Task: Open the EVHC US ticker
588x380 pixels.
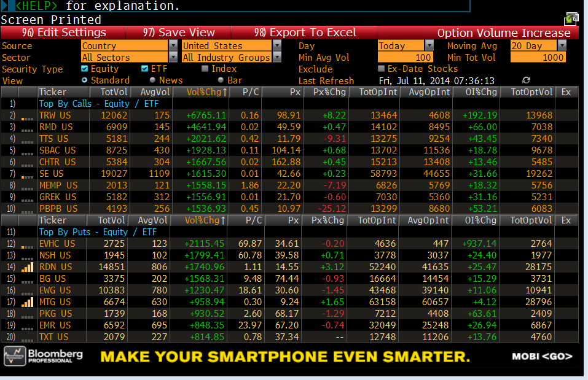Action: [57, 244]
